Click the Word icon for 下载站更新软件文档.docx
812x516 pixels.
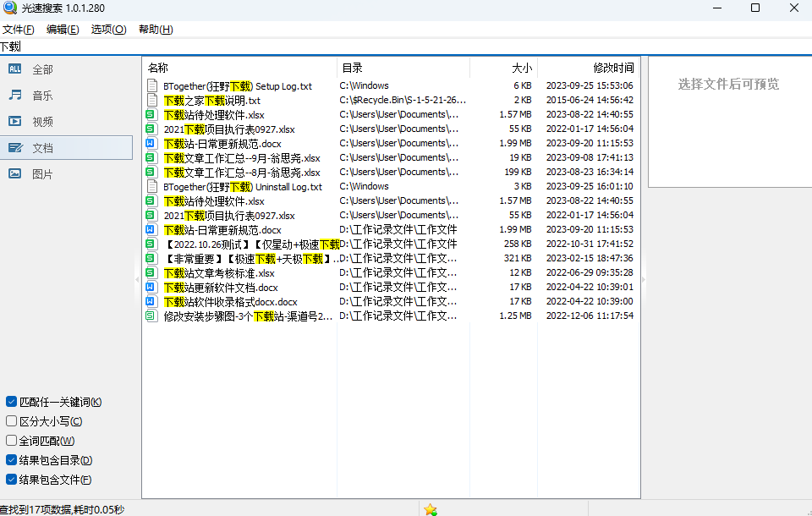152,288
